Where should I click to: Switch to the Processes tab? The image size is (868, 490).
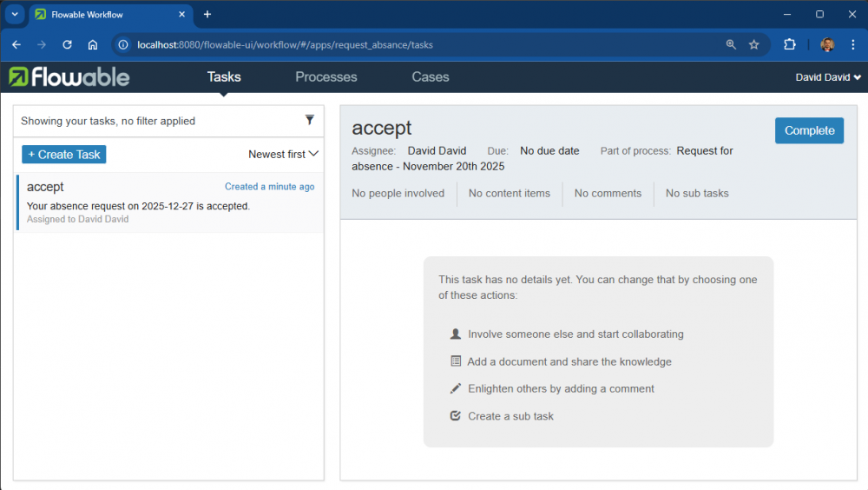(325, 77)
